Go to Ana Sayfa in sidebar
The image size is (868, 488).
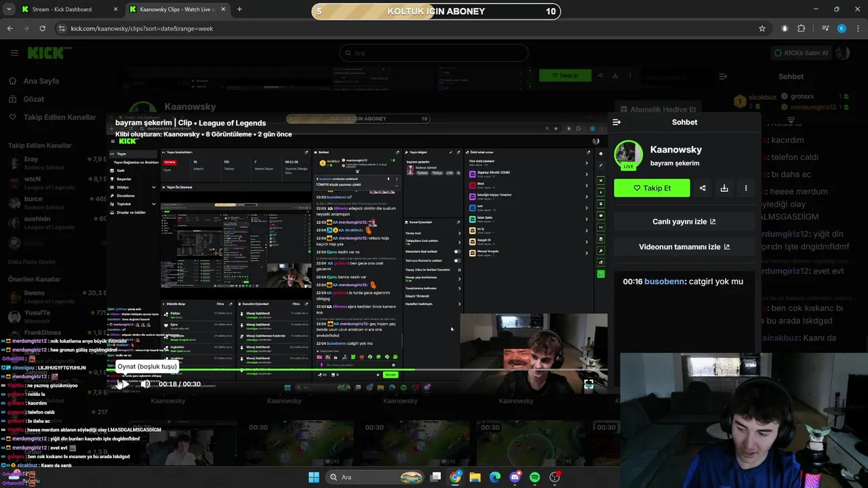41,81
